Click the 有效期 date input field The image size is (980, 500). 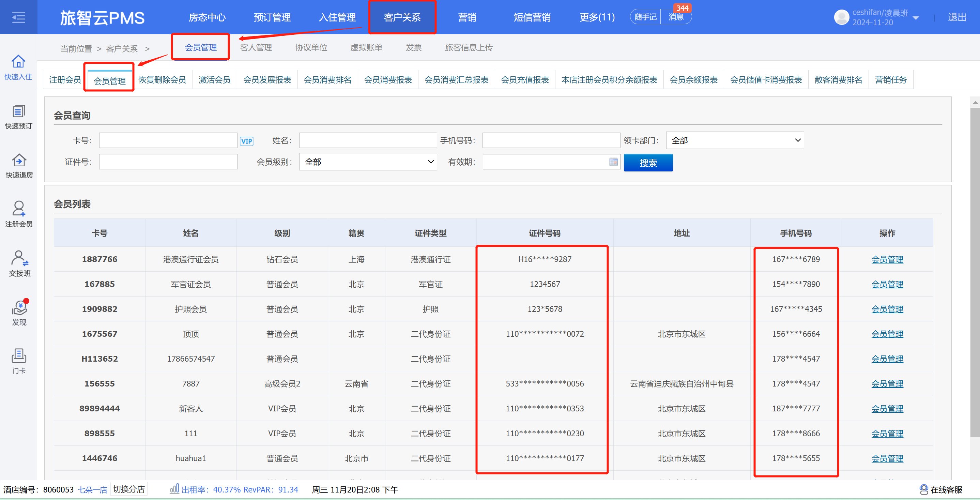click(x=551, y=162)
